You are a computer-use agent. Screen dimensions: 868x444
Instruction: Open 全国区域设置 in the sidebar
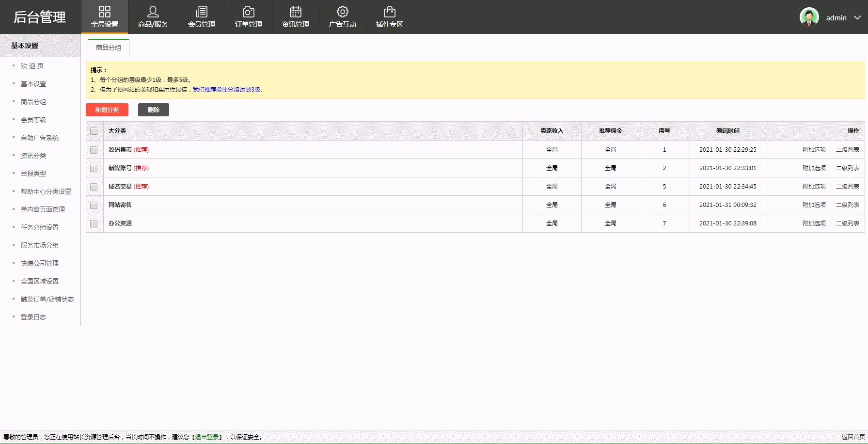point(40,281)
